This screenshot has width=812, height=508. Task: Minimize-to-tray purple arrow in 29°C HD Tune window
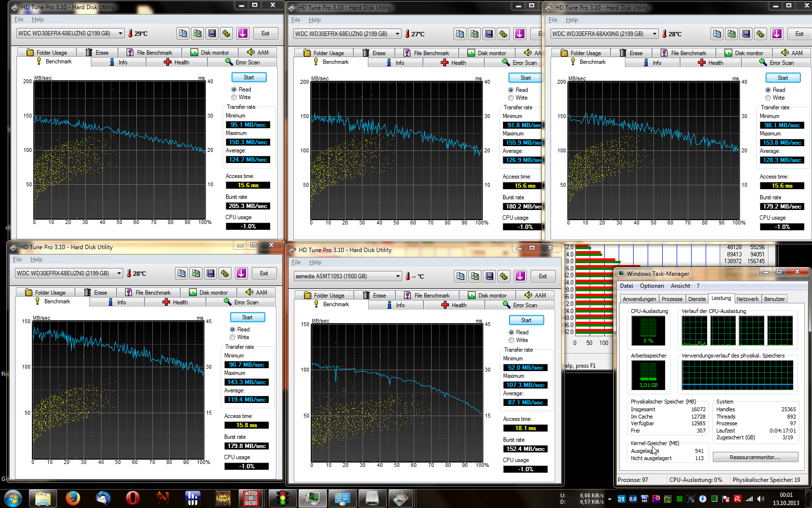[x=243, y=33]
